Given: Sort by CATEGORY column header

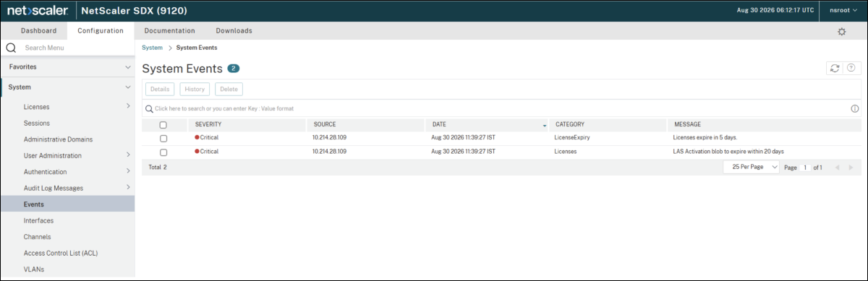Looking at the screenshot, I should click(570, 124).
